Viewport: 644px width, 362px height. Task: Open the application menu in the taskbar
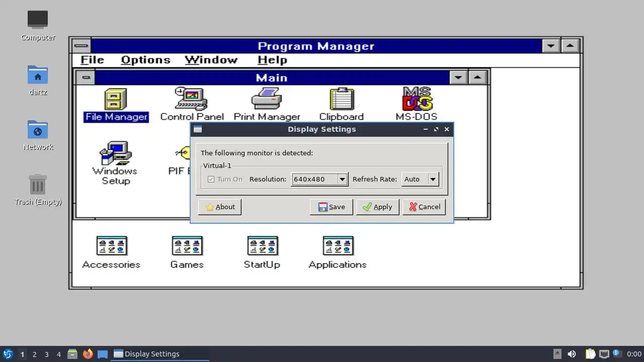(8, 354)
